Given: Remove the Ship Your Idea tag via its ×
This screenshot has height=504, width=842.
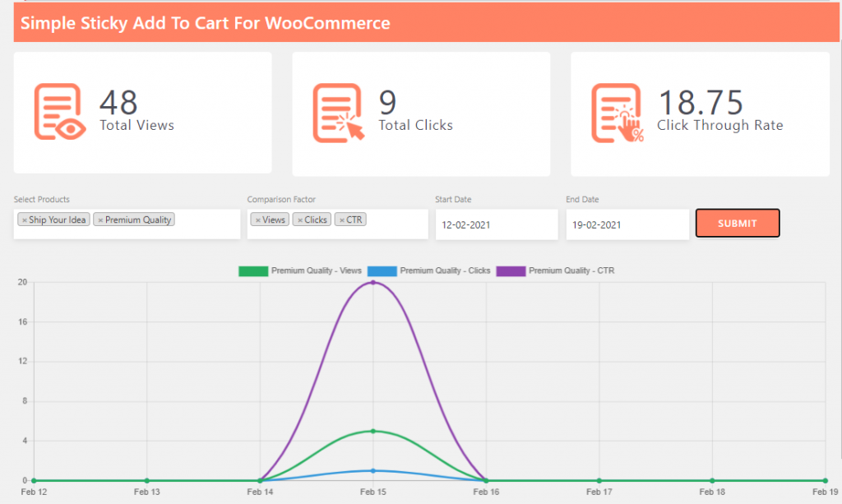Looking at the screenshot, I should point(25,219).
